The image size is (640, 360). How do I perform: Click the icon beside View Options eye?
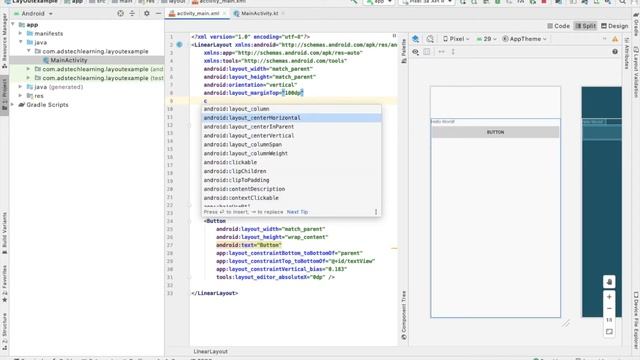(x=427, y=52)
